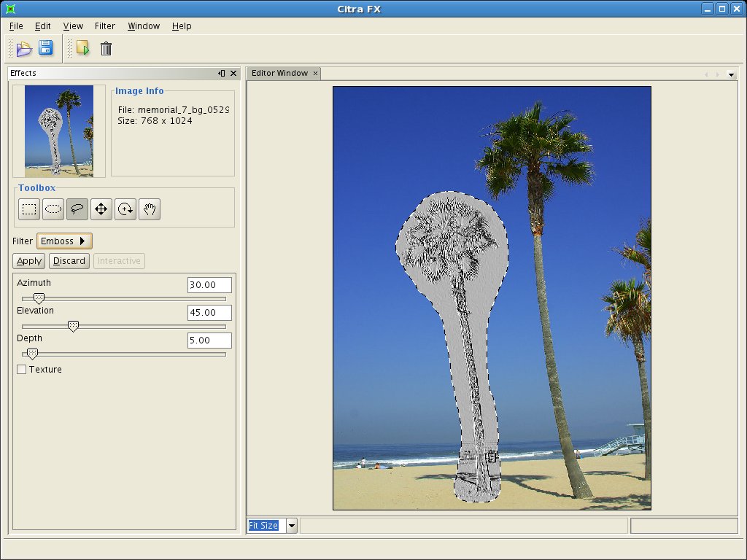The width and height of the screenshot is (747, 560).
Task: Switch to the Editor Window tab
Action: coord(279,74)
